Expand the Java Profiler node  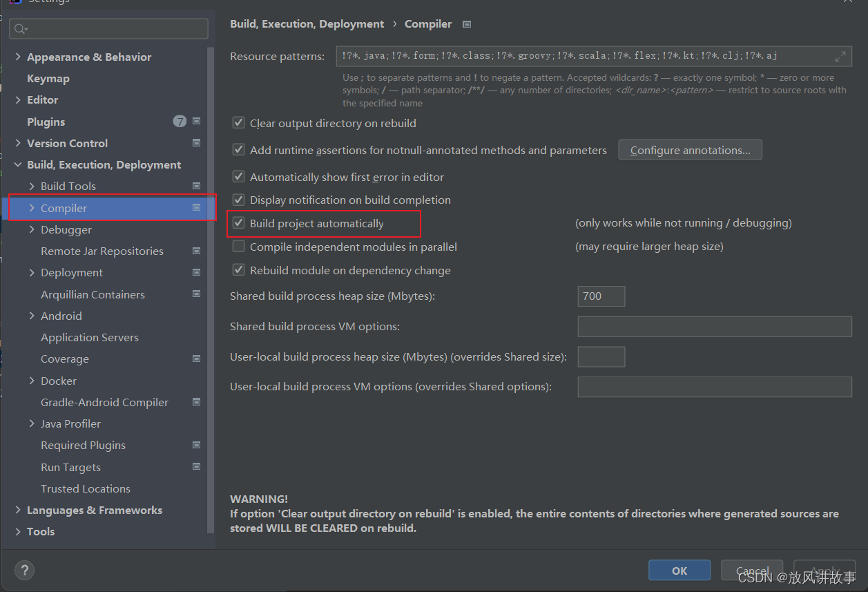tap(32, 423)
